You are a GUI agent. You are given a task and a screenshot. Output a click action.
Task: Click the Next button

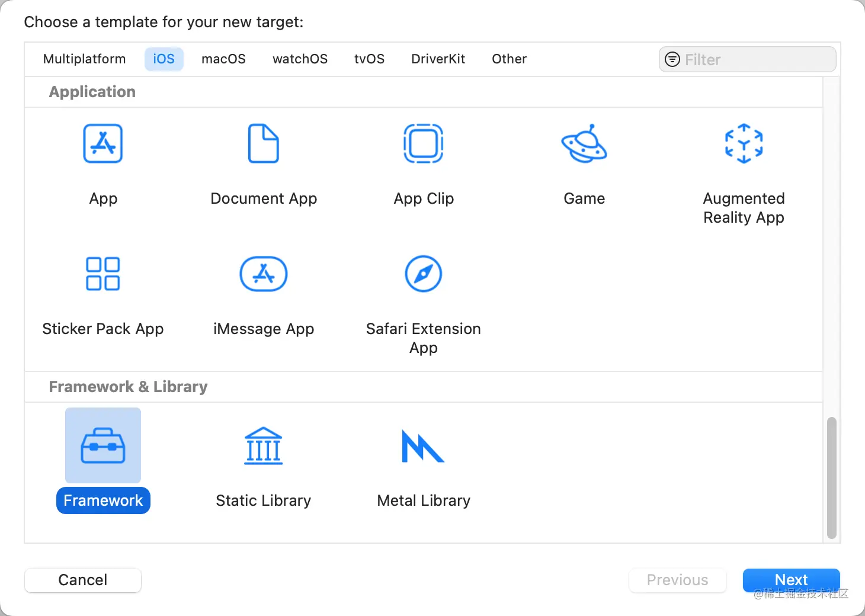pyautogui.click(x=792, y=580)
